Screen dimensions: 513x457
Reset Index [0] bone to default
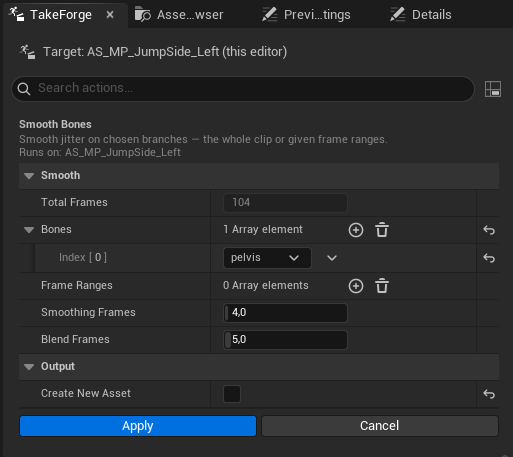point(489,258)
